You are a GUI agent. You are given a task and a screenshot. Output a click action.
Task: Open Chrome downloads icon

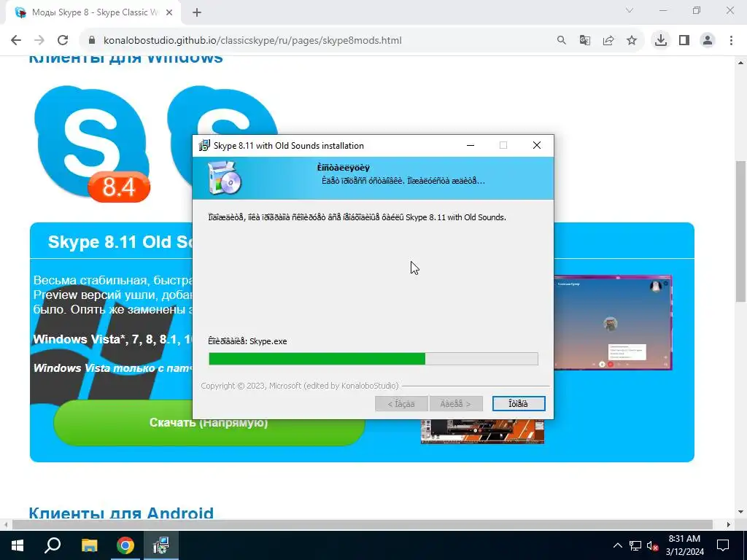pos(661,41)
